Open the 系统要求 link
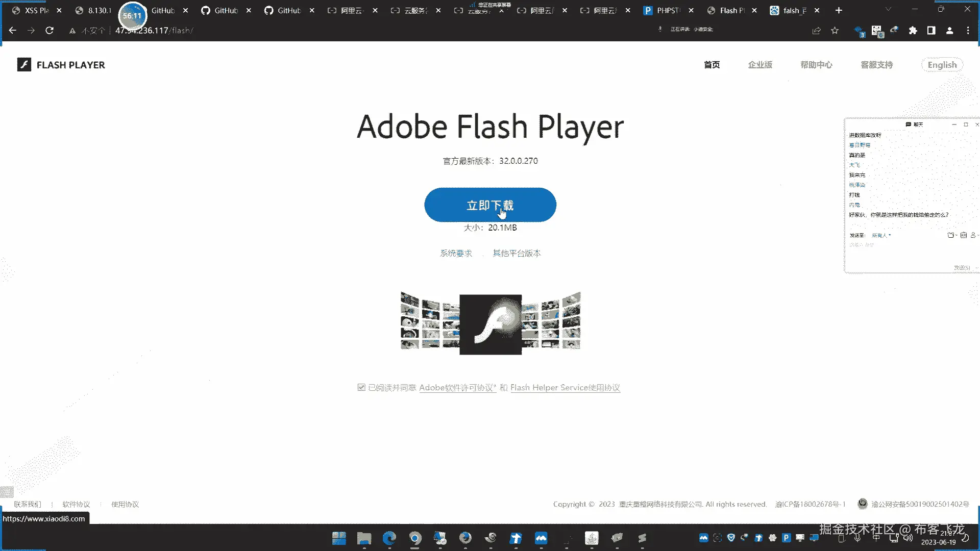Image resolution: width=980 pixels, height=551 pixels. [x=456, y=253]
